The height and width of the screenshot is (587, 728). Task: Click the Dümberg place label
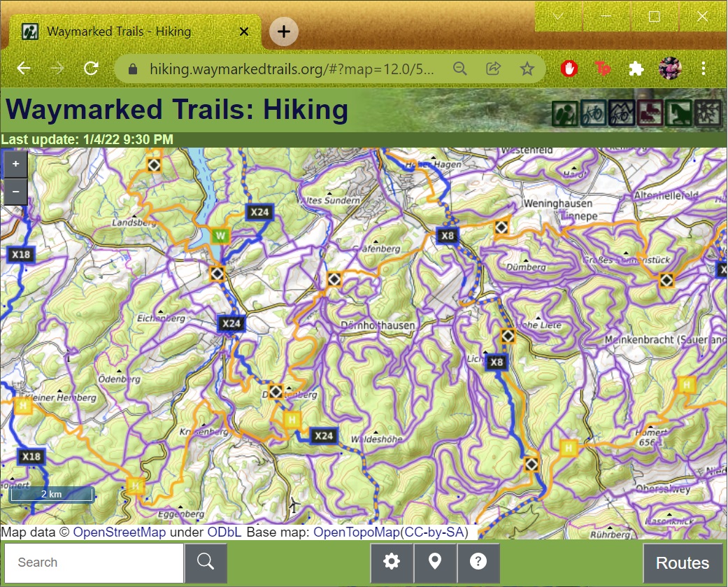coord(526,267)
